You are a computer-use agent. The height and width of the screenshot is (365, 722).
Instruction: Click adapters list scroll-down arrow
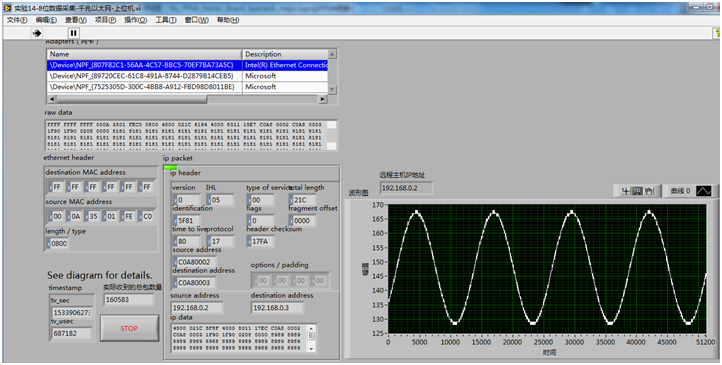[332, 90]
